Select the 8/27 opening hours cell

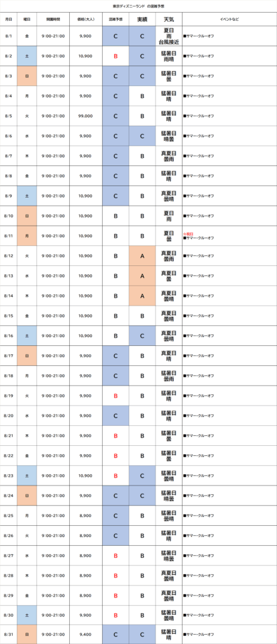(53, 556)
